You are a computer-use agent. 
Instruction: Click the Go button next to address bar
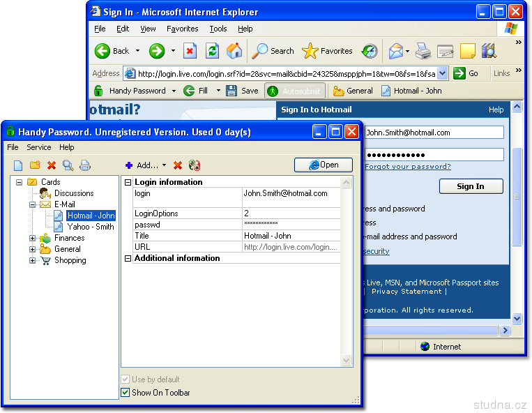[x=466, y=73]
